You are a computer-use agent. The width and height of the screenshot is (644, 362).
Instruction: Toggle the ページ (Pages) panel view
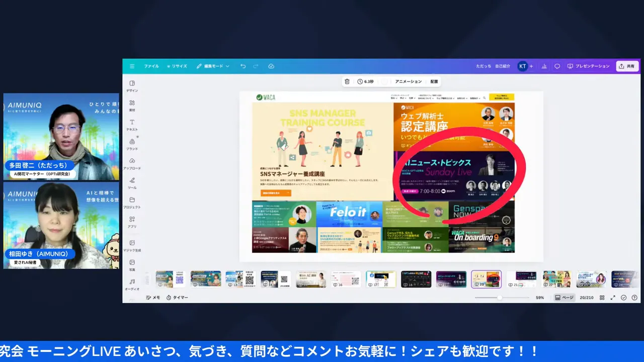coord(564,297)
